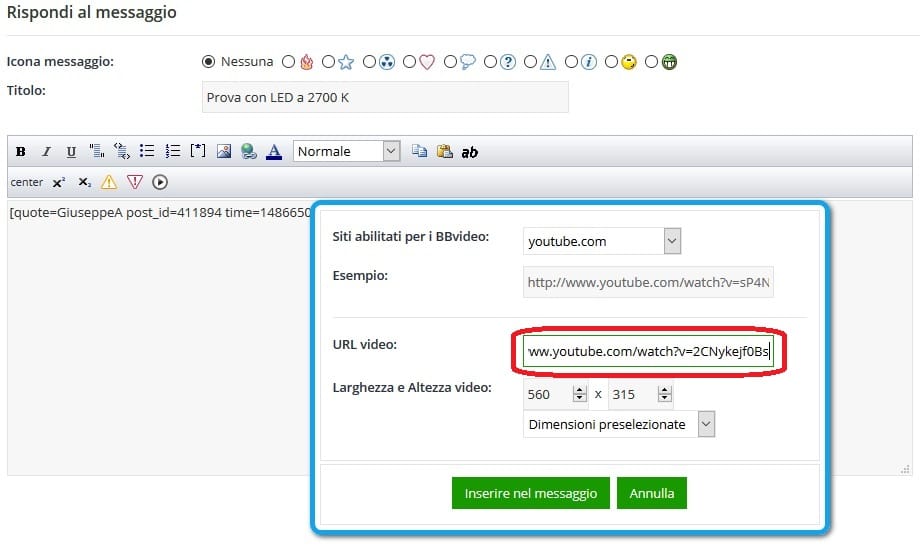Click the yellow warning triangle toolbar icon
This screenshot has height=549, width=920.
(109, 182)
